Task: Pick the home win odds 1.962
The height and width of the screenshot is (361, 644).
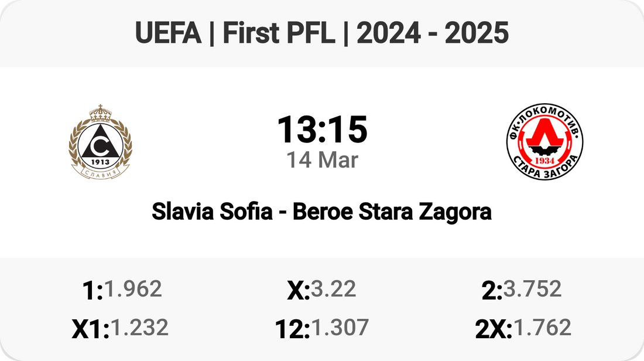Action: tap(133, 289)
